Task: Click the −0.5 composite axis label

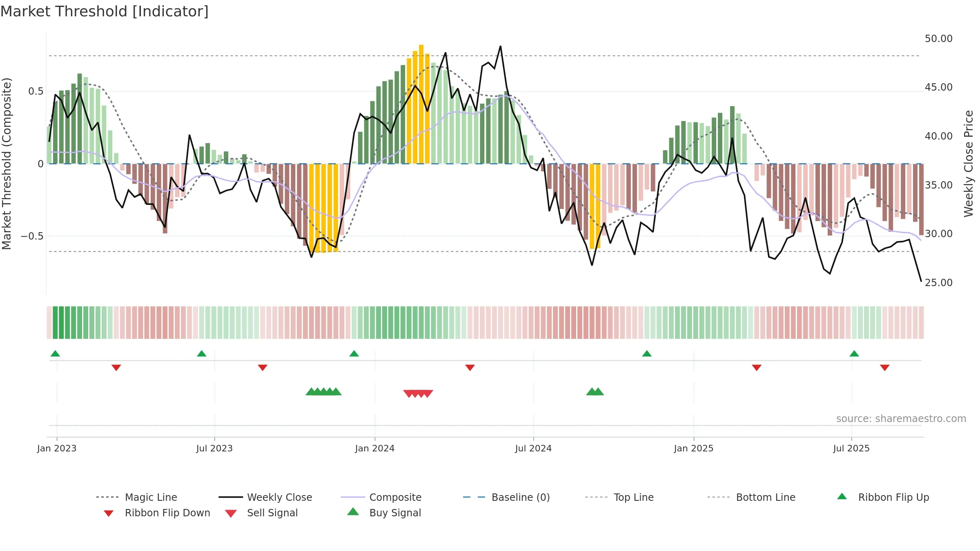Action: 32,236
